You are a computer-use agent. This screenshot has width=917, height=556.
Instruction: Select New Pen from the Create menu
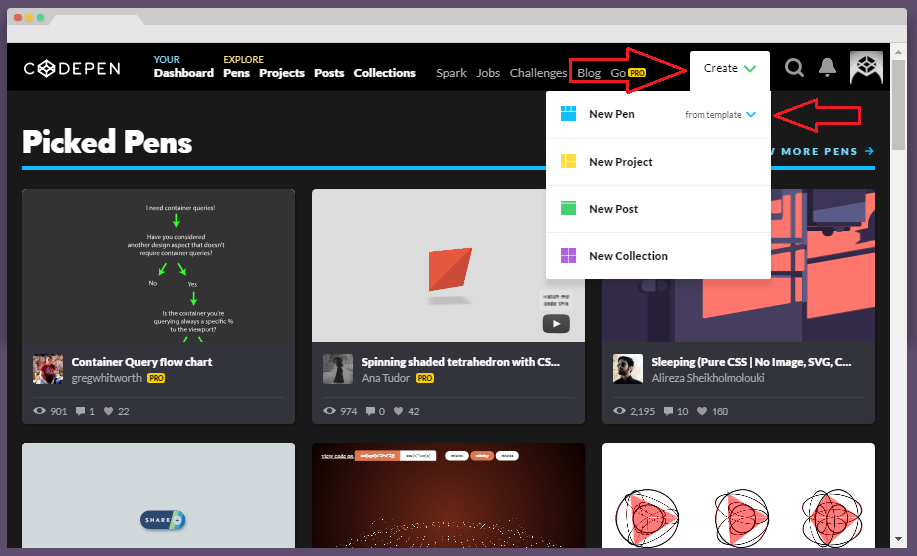612,114
